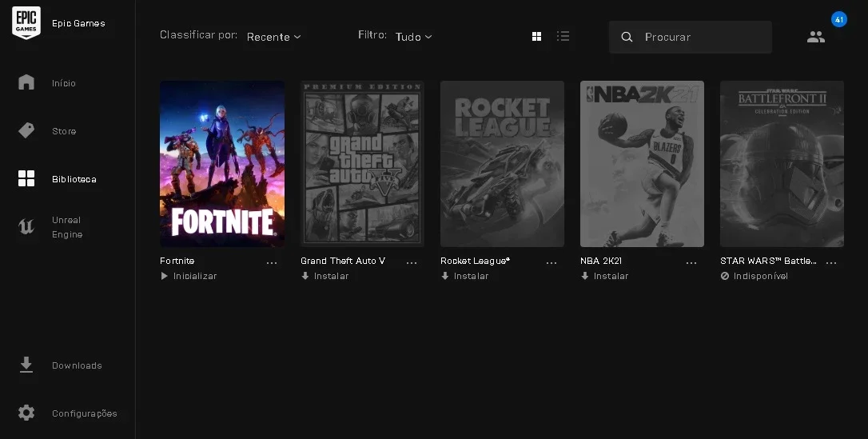Click Indisponível under STAR WARS Battlefront
The height and width of the screenshot is (439, 868).
coord(761,276)
